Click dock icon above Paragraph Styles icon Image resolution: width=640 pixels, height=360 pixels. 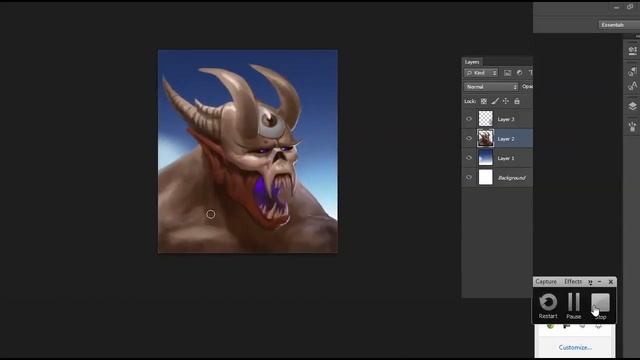coord(632,51)
